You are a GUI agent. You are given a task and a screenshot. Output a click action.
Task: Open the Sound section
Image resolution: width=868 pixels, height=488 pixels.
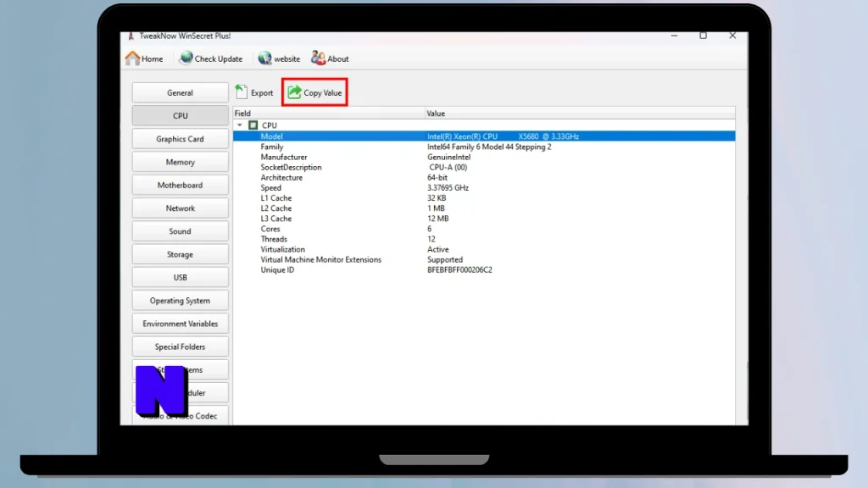click(180, 231)
